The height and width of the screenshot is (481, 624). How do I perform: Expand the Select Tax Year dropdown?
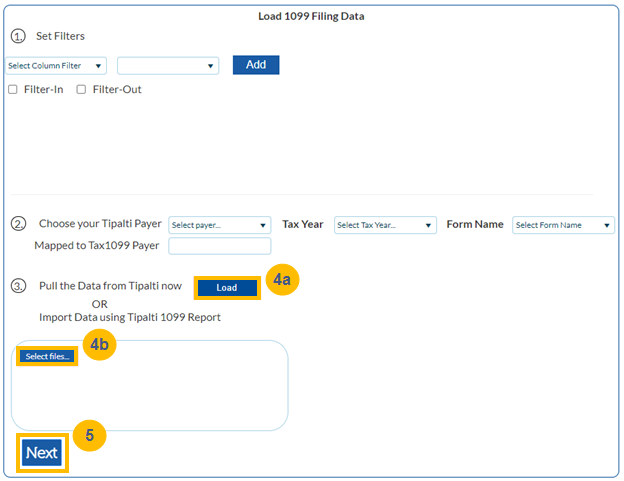(385, 225)
